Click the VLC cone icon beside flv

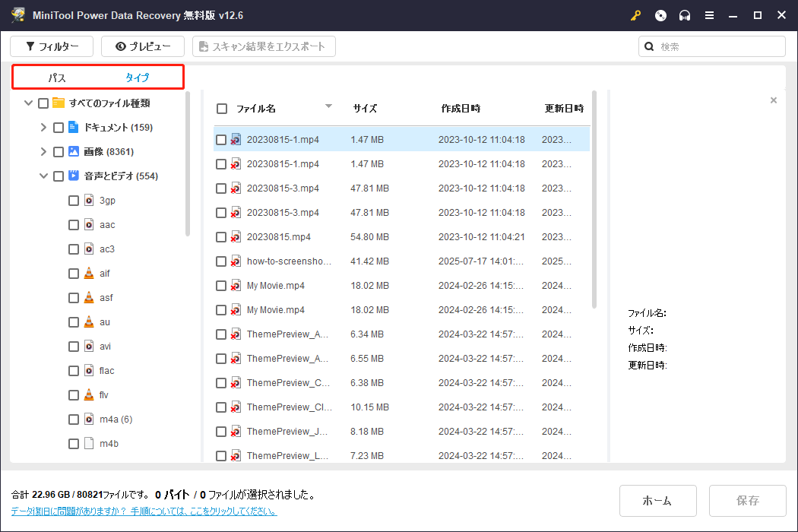[x=89, y=395]
